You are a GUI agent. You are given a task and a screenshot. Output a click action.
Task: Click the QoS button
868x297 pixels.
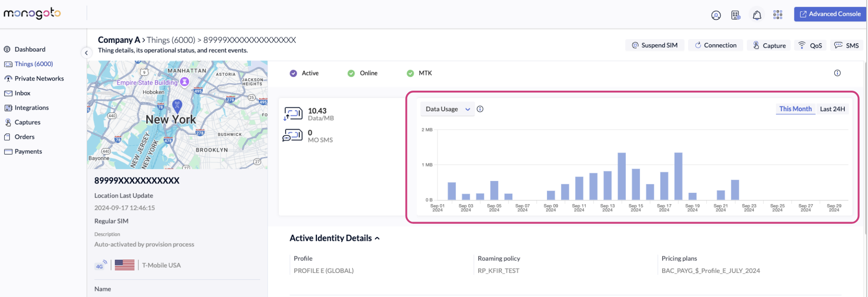(810, 46)
